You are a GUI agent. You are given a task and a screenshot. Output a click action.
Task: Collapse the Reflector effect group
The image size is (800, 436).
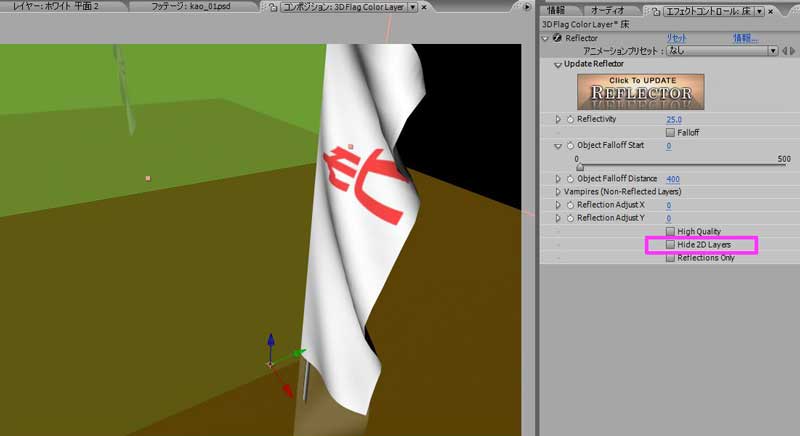(545, 38)
